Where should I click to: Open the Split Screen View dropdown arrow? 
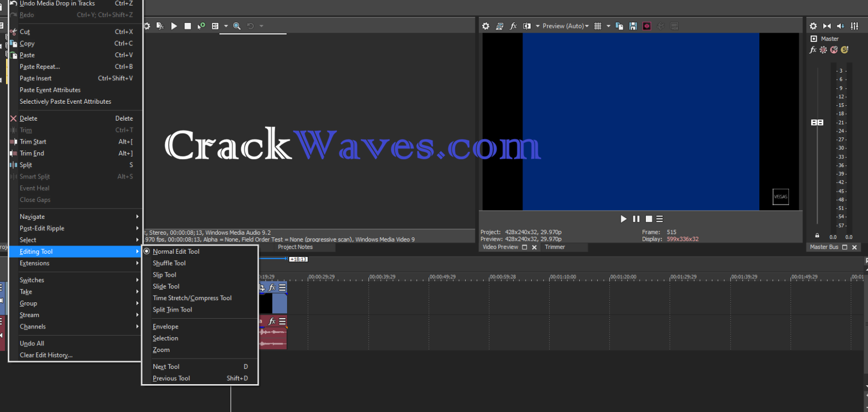click(x=538, y=26)
